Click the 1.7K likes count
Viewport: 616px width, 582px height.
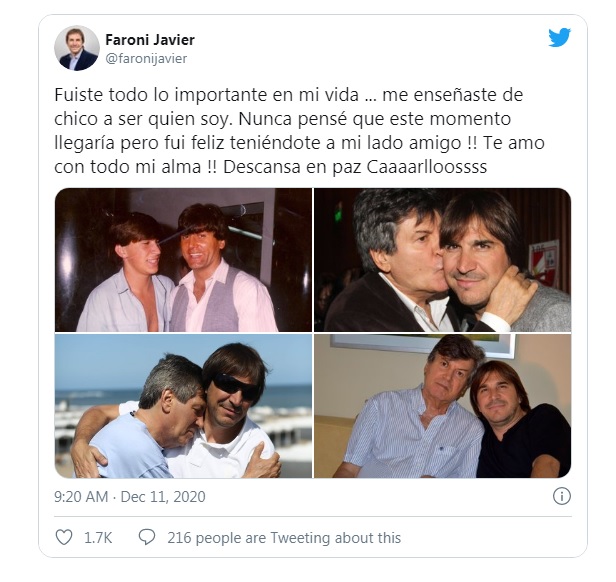pyautogui.click(x=98, y=537)
